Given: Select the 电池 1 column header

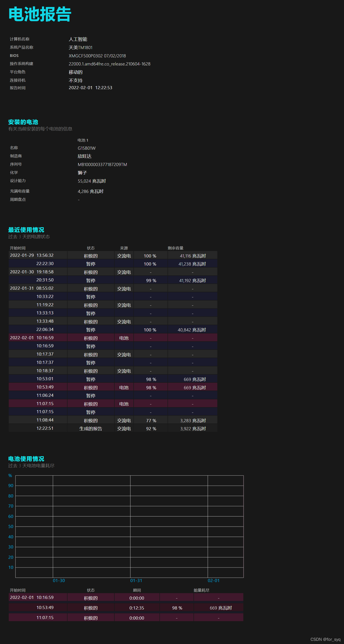Looking at the screenshot, I should (83, 140).
